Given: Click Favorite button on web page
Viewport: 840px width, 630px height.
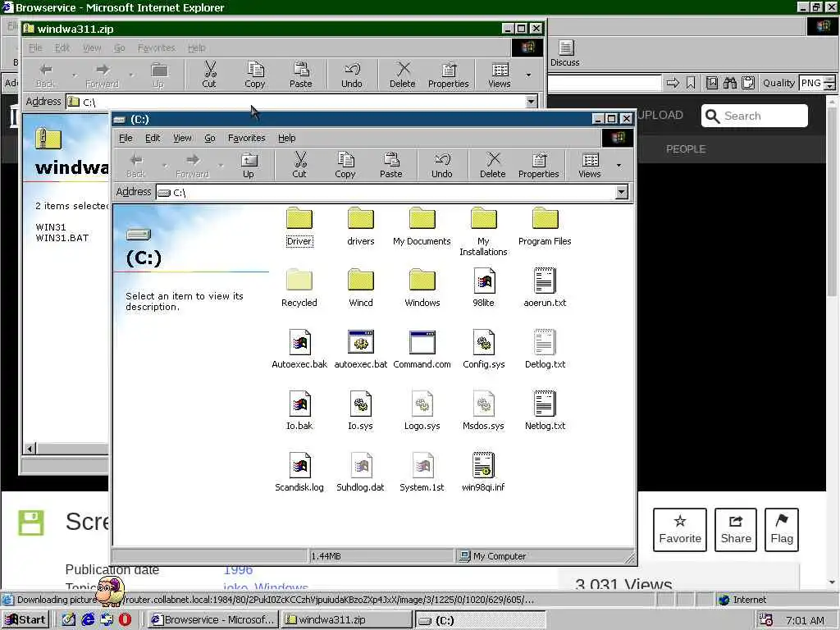Looking at the screenshot, I should tap(680, 530).
